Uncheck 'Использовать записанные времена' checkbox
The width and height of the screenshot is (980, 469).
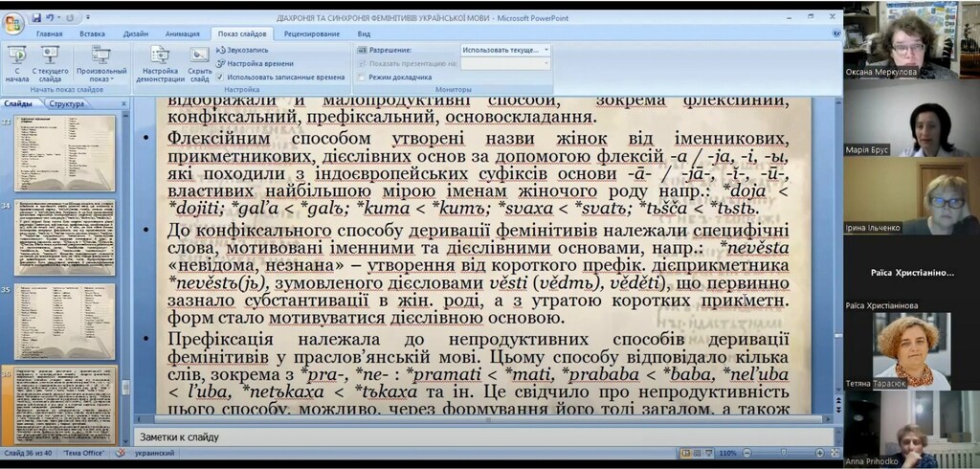220,77
